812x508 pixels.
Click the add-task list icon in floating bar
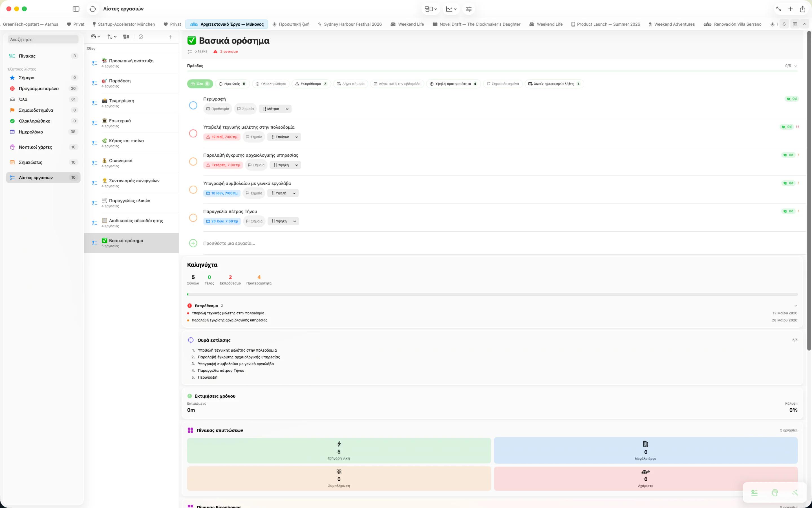754,492
